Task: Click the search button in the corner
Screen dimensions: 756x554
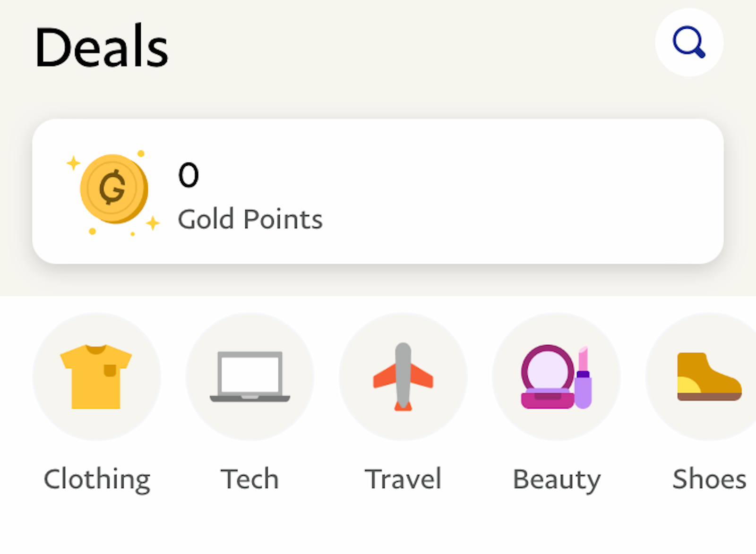Action: 688,43
